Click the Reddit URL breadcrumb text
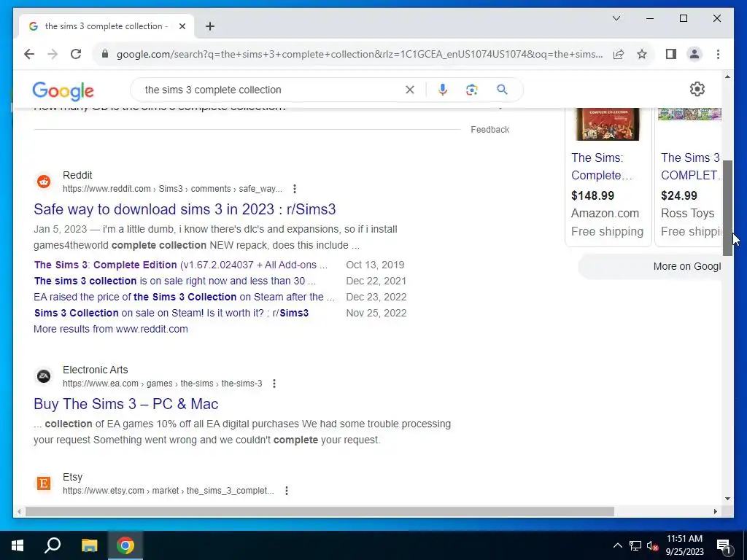 (x=172, y=189)
